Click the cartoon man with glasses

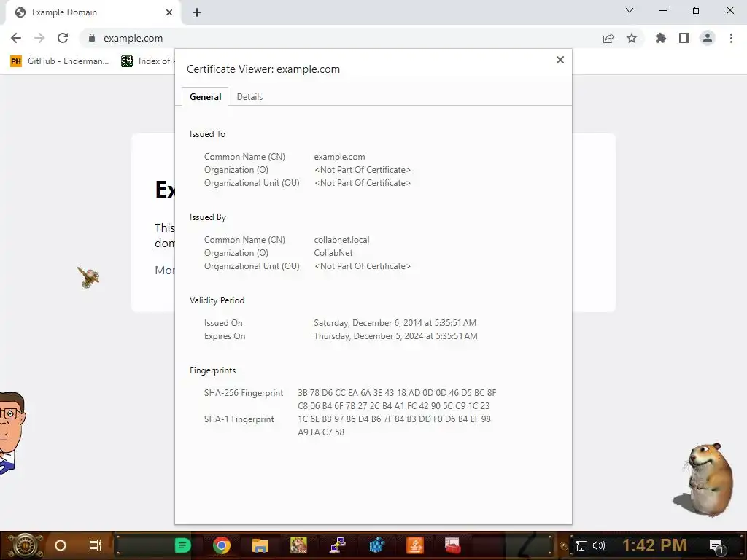point(12,432)
